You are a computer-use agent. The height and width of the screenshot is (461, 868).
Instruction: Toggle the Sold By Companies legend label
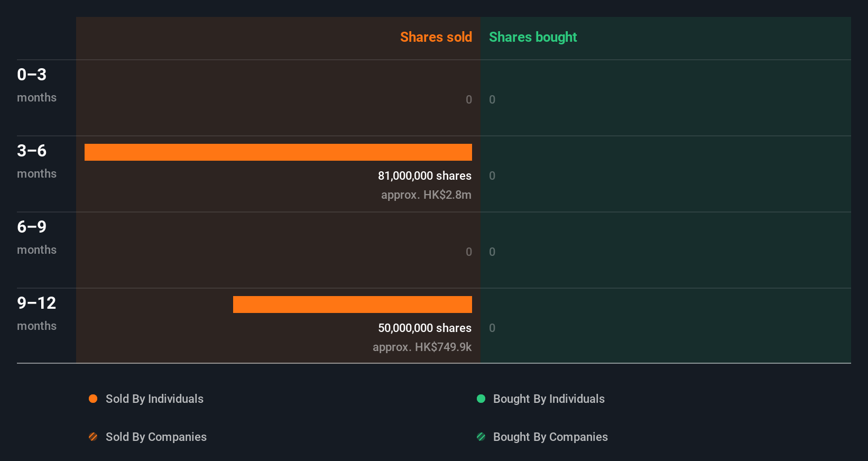click(x=156, y=437)
